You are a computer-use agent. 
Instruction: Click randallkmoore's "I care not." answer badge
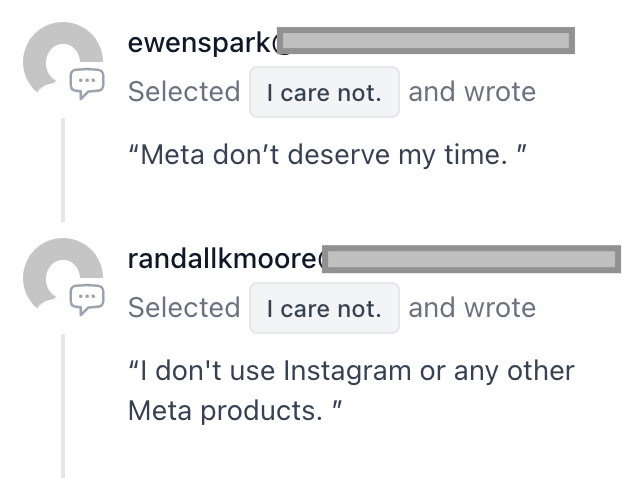tap(324, 308)
